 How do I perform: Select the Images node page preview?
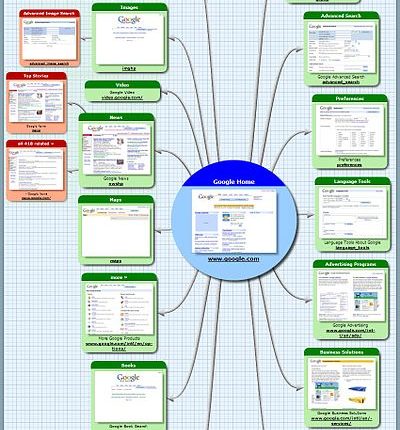point(130,39)
